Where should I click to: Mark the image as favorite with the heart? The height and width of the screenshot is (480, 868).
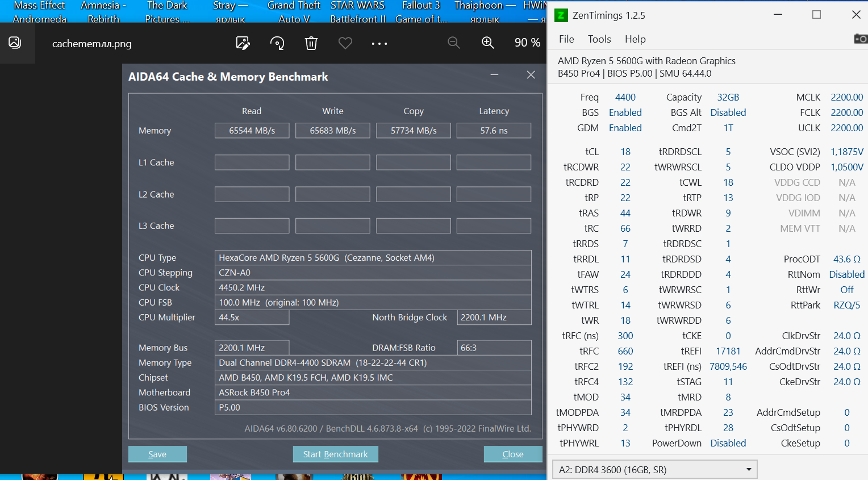tap(345, 43)
